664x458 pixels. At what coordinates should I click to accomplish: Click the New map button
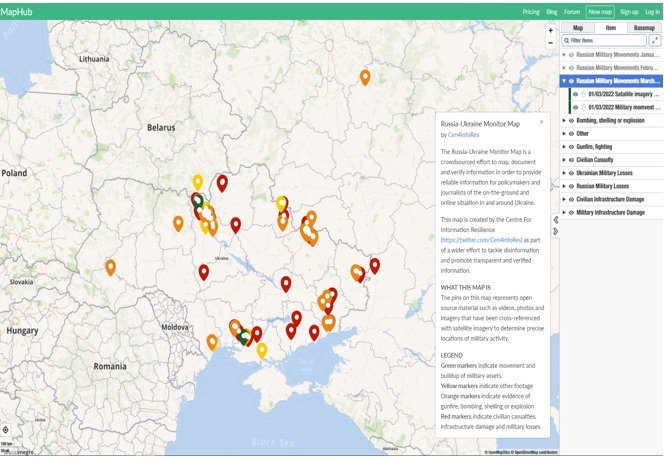[600, 11]
